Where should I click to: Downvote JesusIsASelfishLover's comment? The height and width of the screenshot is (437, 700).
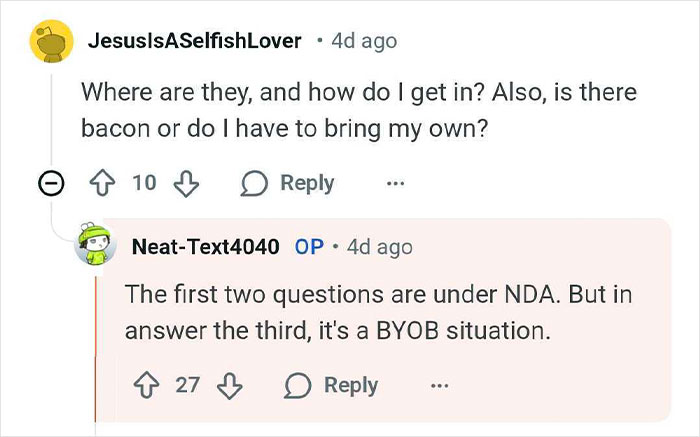pos(184,184)
